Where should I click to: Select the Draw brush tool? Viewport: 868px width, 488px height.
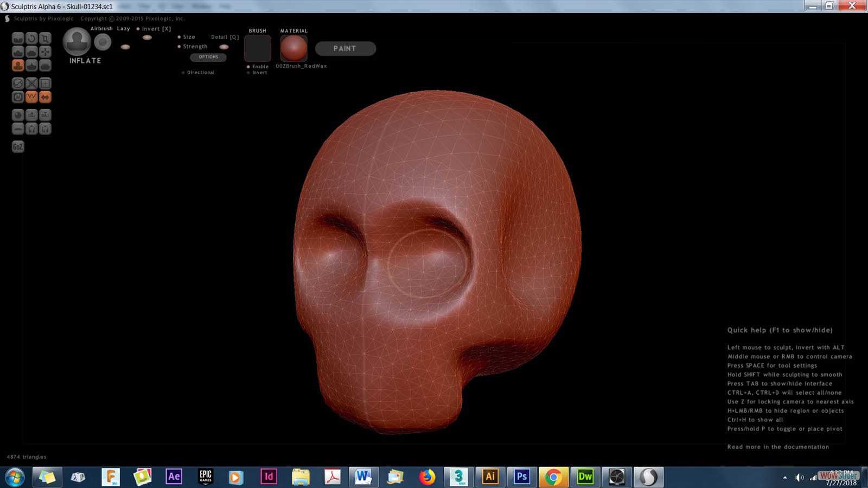[x=18, y=52]
